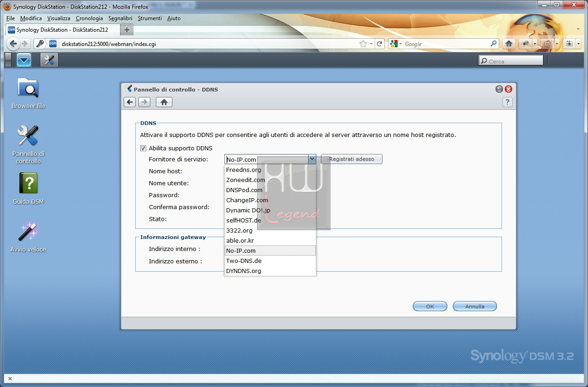
Task: Bookmark this page with the star
Action: (363, 44)
